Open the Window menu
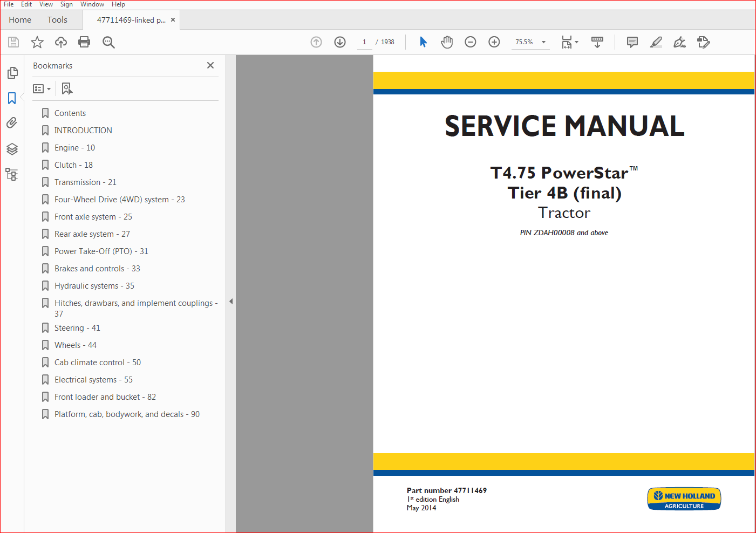756x533 pixels. point(92,4)
